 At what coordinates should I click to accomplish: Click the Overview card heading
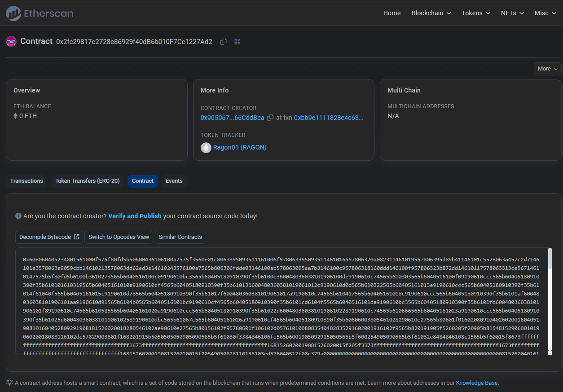[x=27, y=90]
